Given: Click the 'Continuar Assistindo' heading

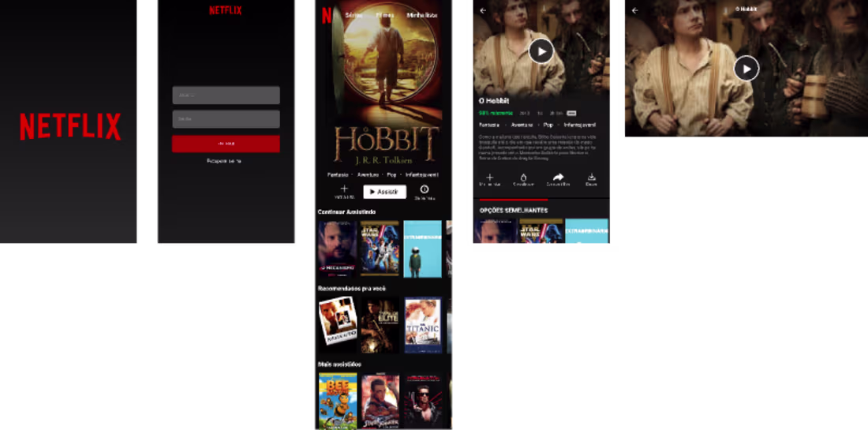Looking at the screenshot, I should pyautogui.click(x=346, y=212).
